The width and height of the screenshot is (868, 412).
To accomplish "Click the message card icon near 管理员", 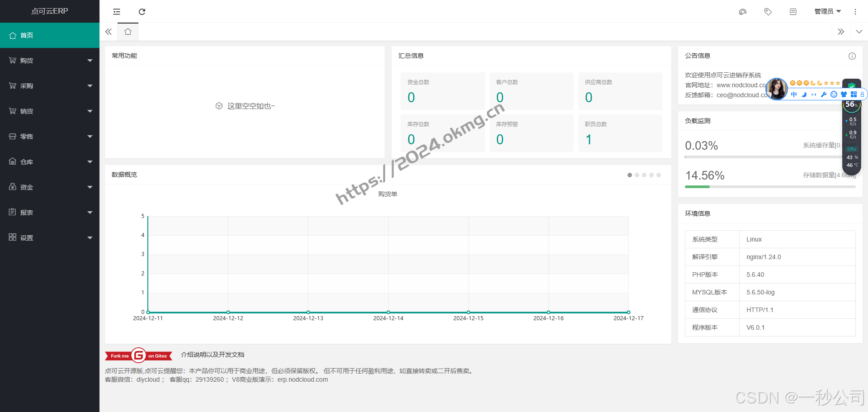I will (793, 12).
